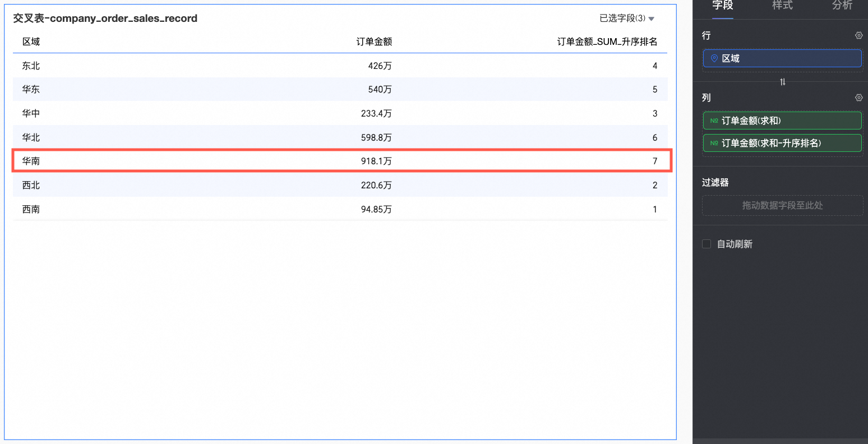Click the rank value 4 in 东北 row
Viewport: 868px width, 444px height.
click(x=655, y=66)
